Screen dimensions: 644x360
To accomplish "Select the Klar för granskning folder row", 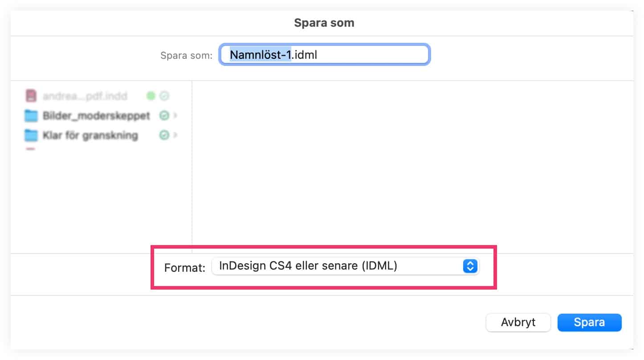I will click(x=89, y=135).
